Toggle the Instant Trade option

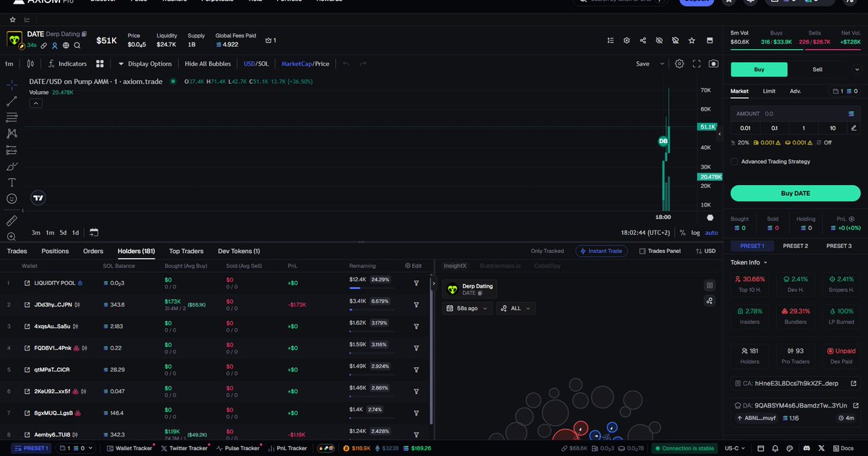(602, 251)
